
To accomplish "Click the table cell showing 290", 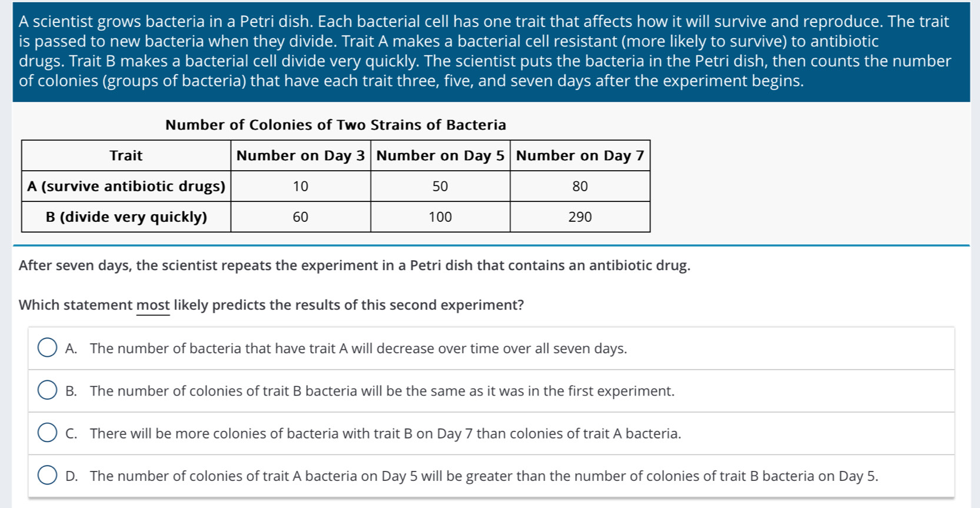I will [580, 217].
